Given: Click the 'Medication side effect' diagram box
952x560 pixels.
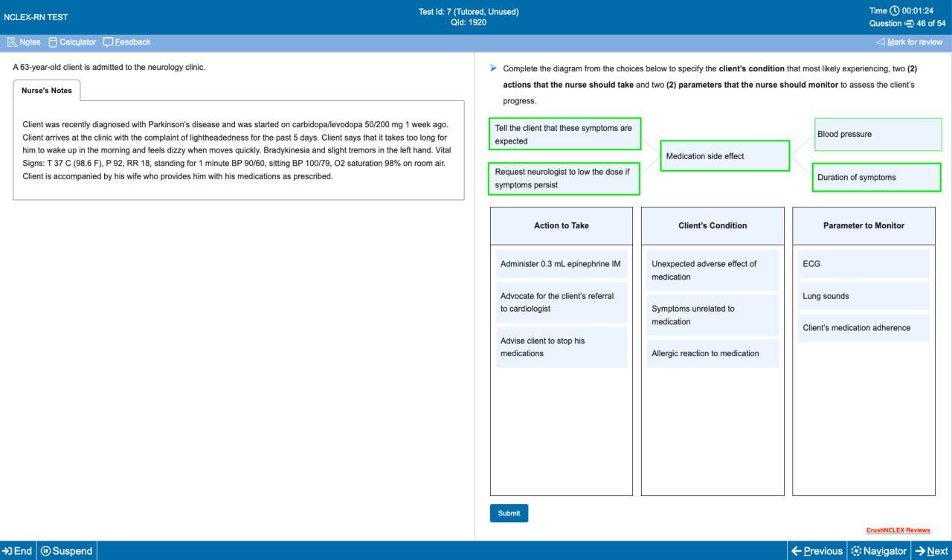Looking at the screenshot, I should click(x=724, y=156).
